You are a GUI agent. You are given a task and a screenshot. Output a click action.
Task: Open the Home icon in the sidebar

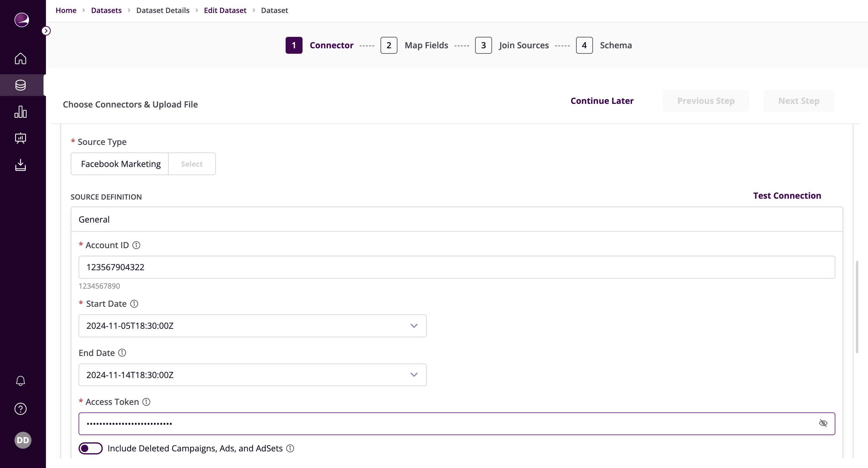tap(21, 59)
